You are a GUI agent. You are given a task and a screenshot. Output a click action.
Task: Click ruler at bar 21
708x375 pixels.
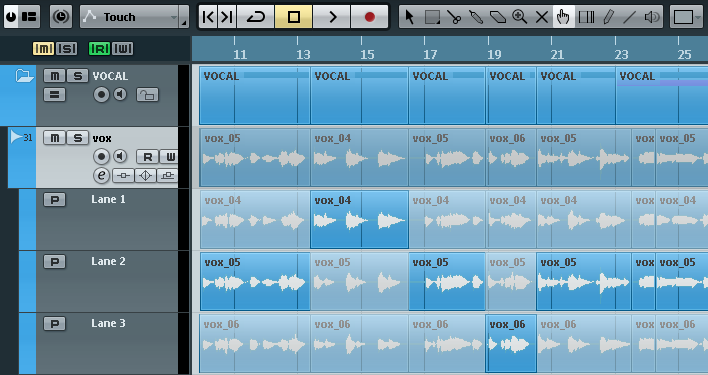click(557, 54)
